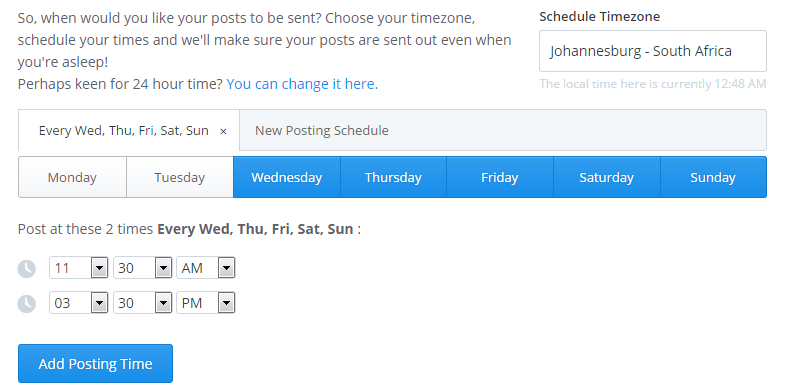The width and height of the screenshot is (787, 389).
Task: Toggle Monday on in the schedule
Action: pyautogui.click(x=72, y=177)
